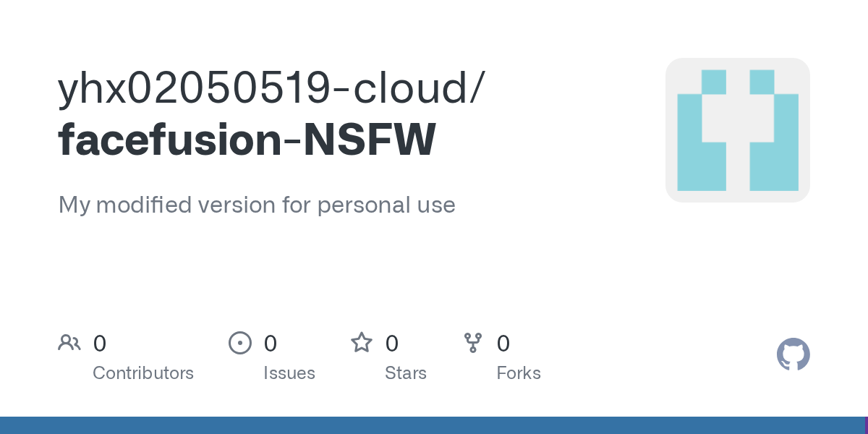Image resolution: width=868 pixels, height=434 pixels.
Task: Click the Contributors label
Action: tap(143, 373)
